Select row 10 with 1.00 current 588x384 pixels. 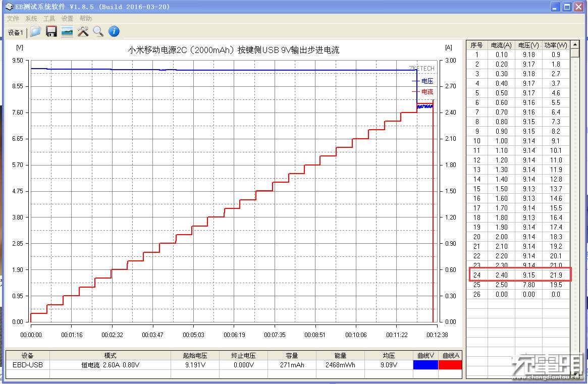click(518, 141)
